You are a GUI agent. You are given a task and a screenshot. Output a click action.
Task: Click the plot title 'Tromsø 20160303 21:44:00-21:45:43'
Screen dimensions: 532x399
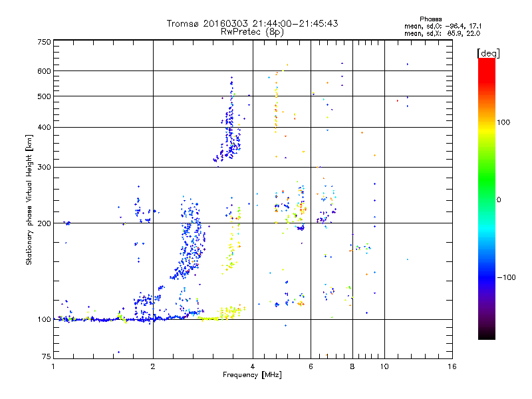pos(252,23)
